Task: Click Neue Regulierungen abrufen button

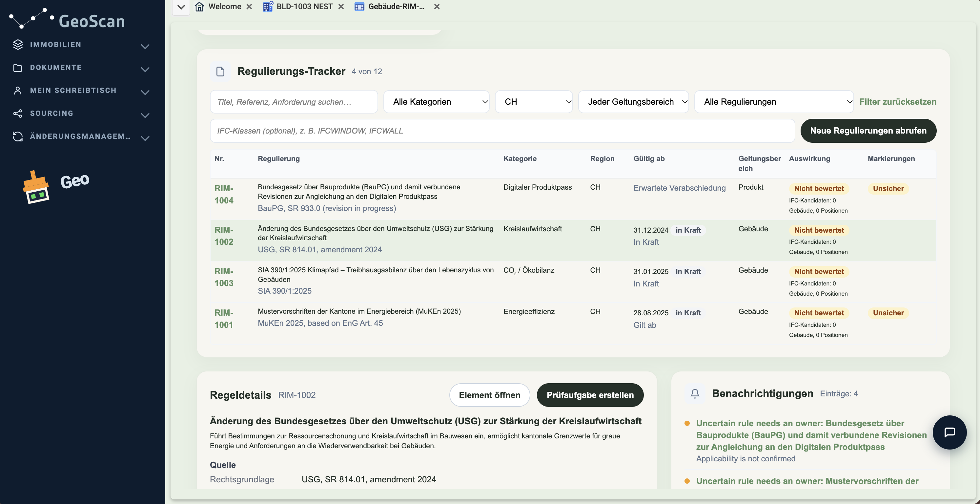Action: click(x=868, y=131)
